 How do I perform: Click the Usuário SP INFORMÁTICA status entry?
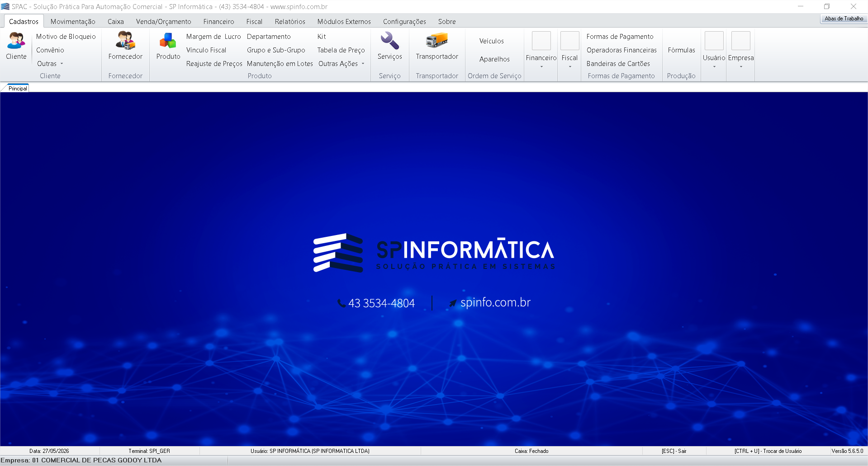[310, 451]
